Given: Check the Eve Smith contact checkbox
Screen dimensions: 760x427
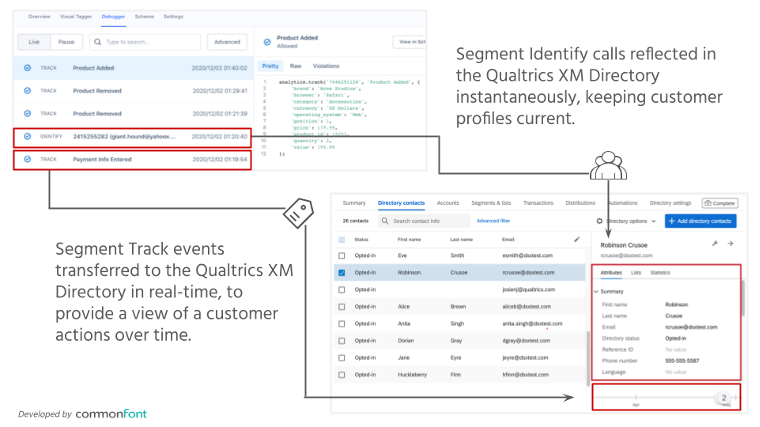Looking at the screenshot, I should (342, 255).
